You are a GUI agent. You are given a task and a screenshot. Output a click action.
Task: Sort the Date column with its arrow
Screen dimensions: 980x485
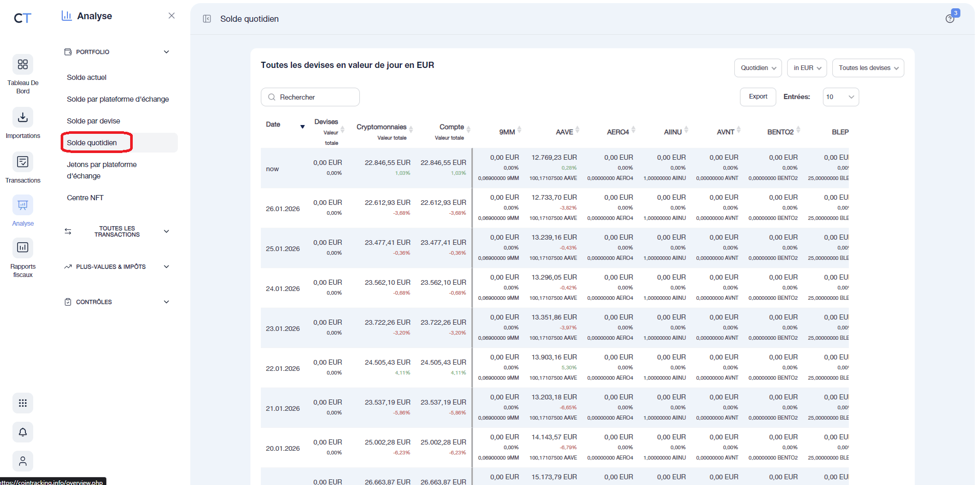coord(302,126)
